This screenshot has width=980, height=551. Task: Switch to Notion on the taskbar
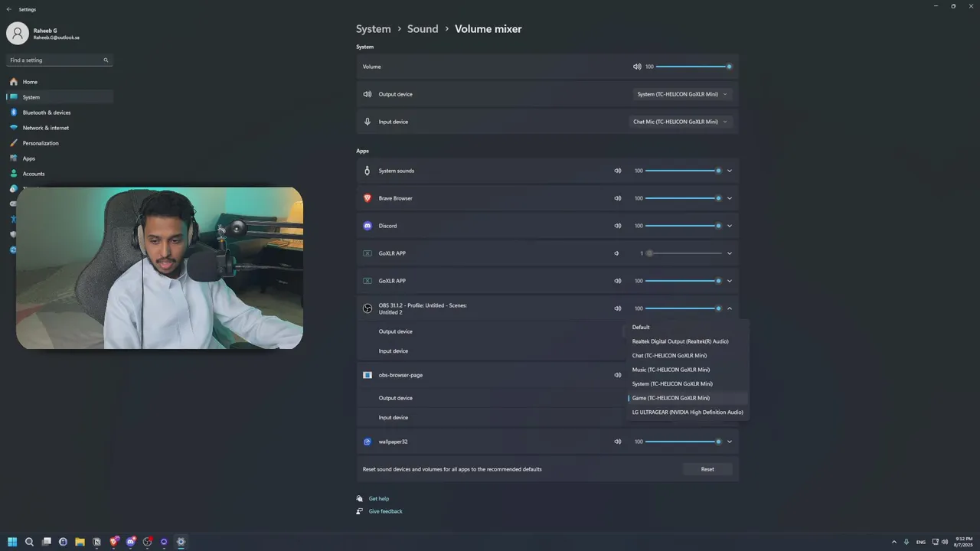(96, 542)
